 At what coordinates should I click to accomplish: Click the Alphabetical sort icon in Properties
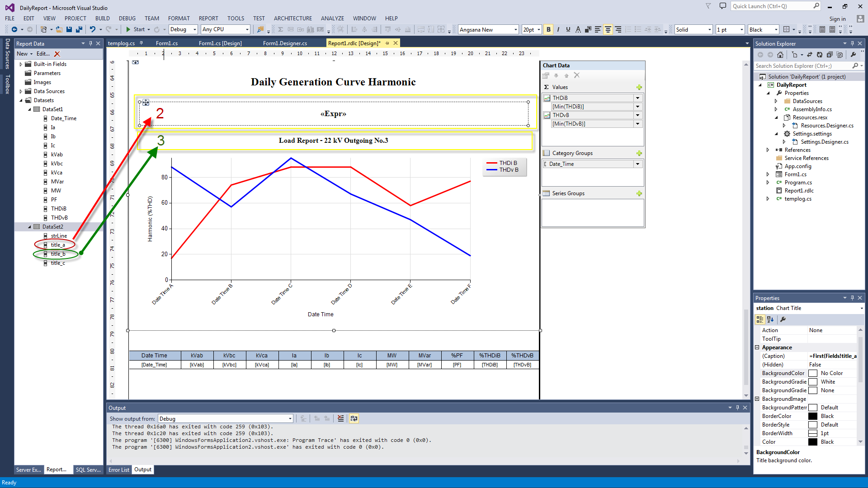coord(770,319)
